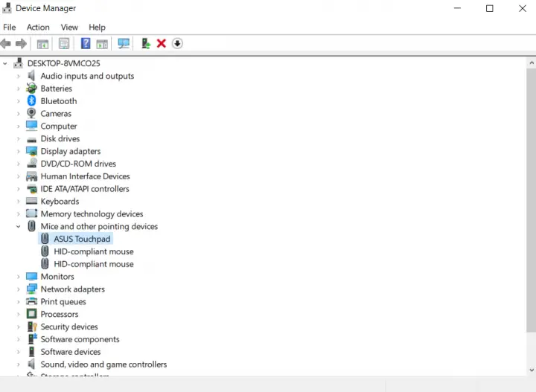Click the scrollbar up arrow

(532, 62)
